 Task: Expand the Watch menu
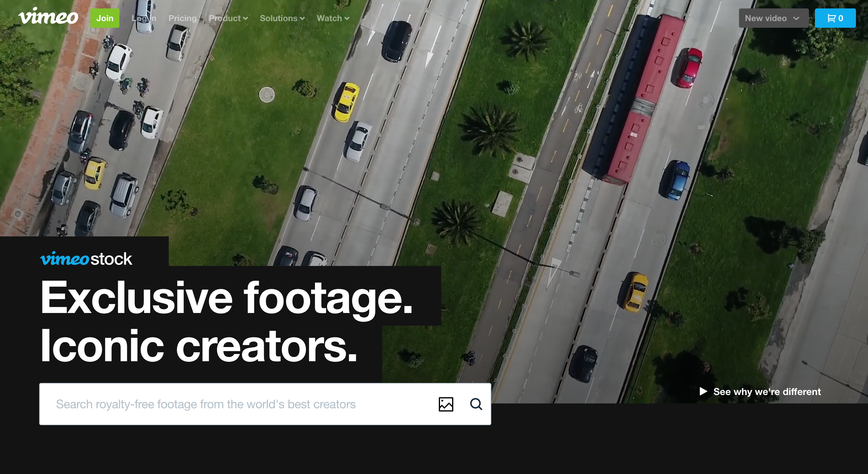[329, 18]
